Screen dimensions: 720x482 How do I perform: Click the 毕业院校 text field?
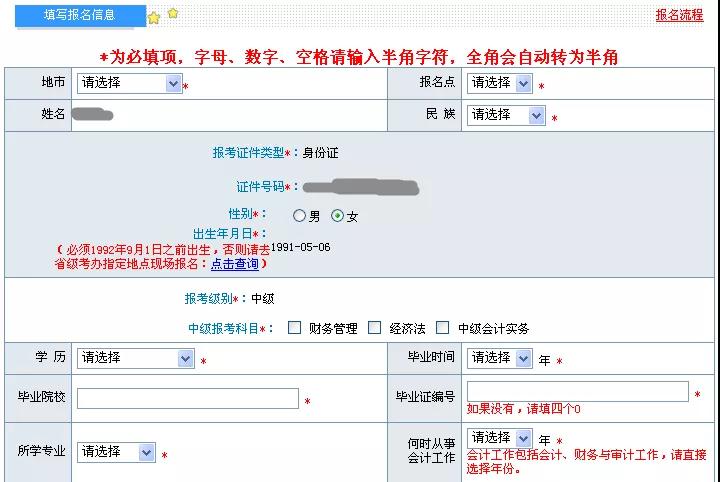click(188, 398)
